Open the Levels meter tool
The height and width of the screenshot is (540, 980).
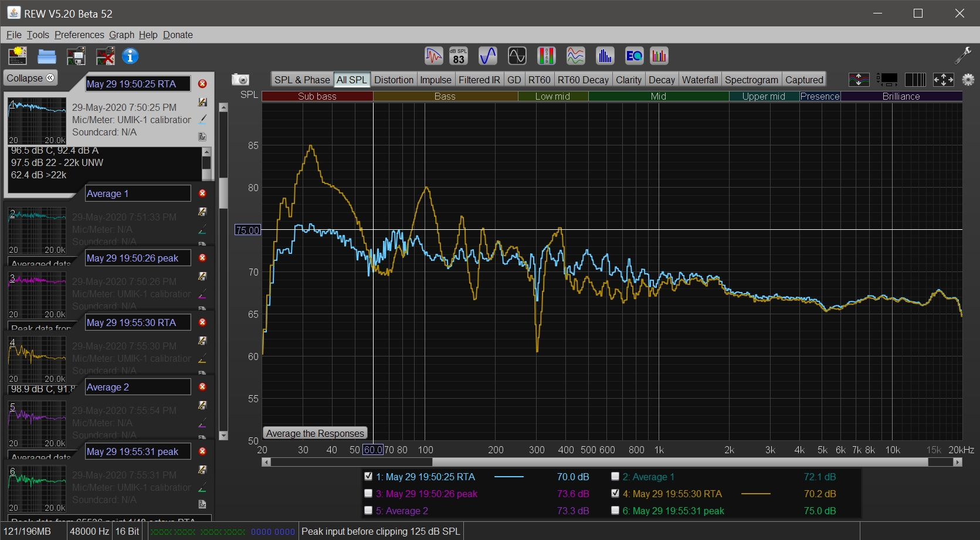click(x=547, y=56)
